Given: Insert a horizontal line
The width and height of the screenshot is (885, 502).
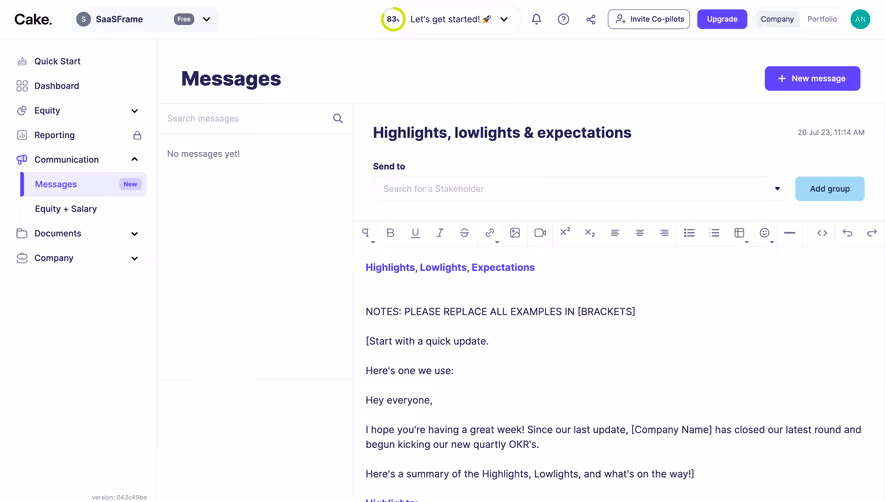Looking at the screenshot, I should (790, 233).
